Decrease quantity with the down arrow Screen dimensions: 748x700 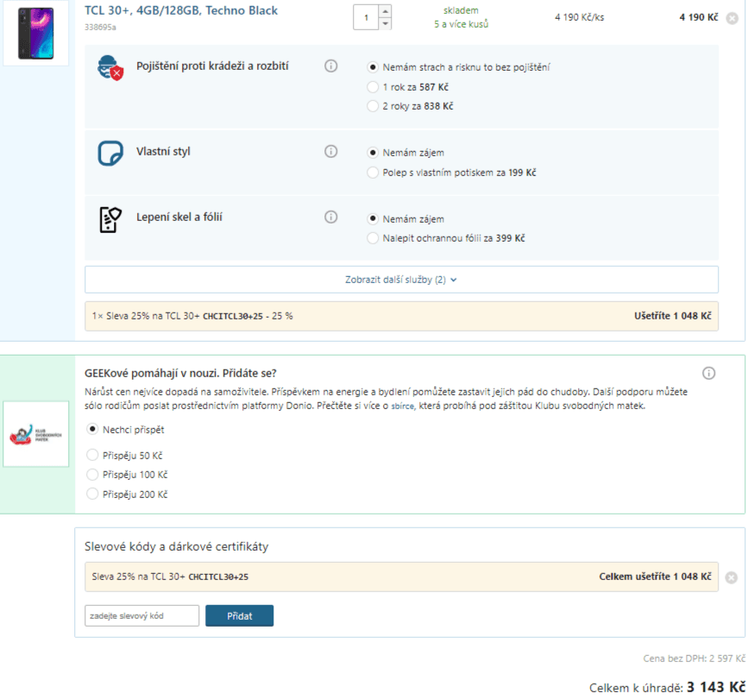(x=385, y=23)
